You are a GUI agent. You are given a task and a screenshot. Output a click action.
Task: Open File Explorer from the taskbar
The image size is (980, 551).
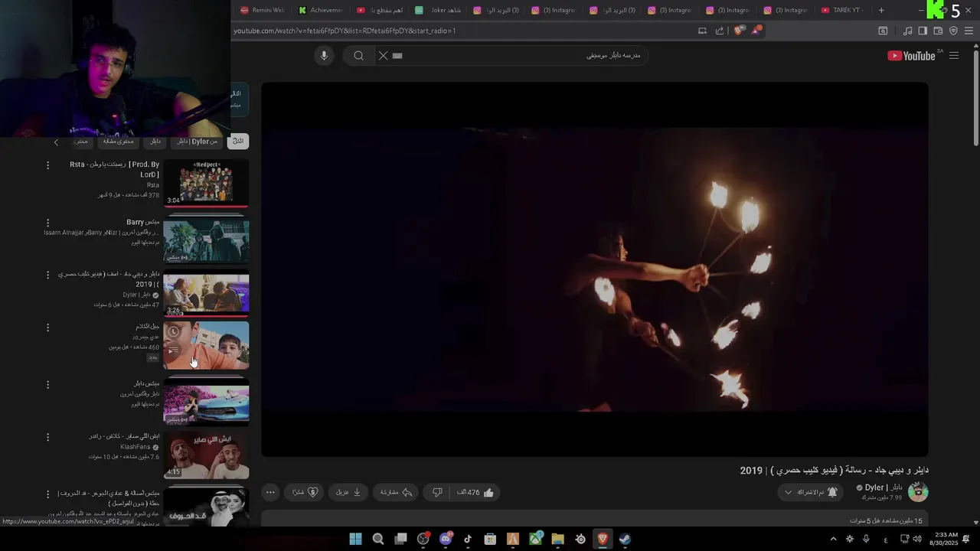557,539
